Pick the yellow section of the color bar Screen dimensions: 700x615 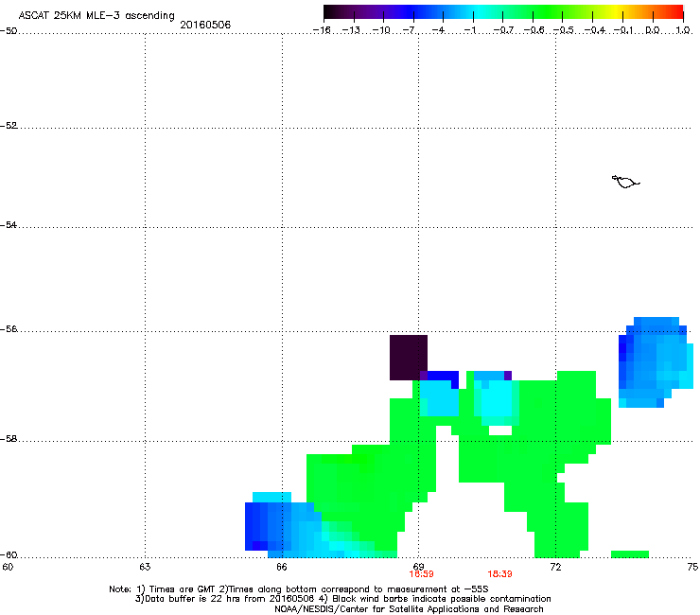tap(615, 11)
